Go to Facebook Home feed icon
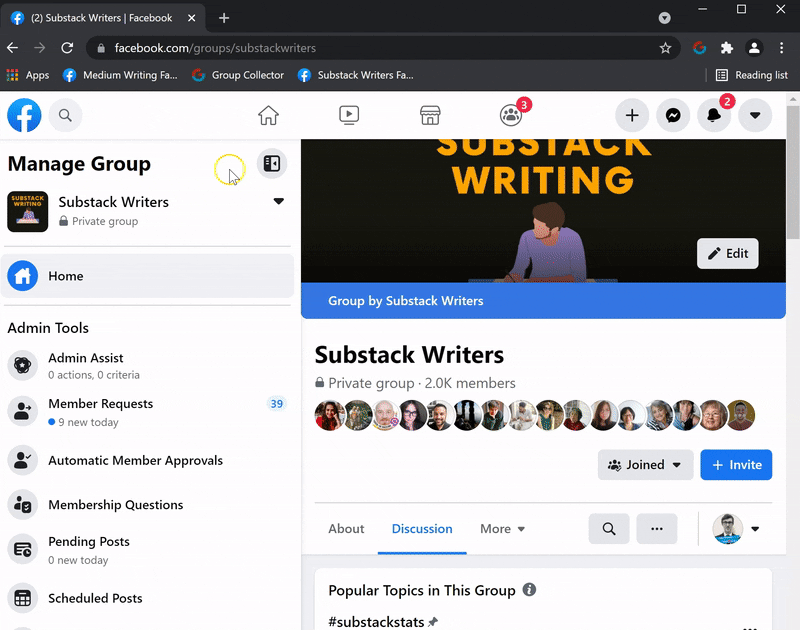The image size is (800, 630). tap(268, 115)
